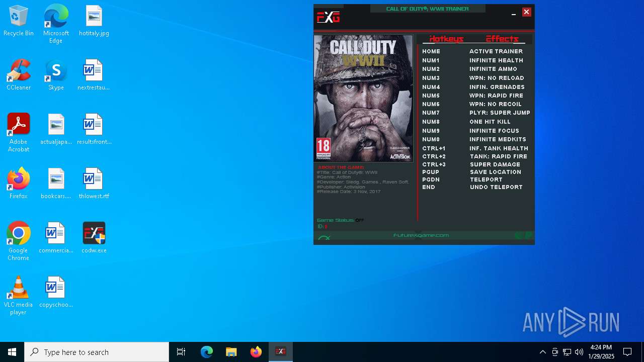Click the FXG logo in trainer

pos(328,18)
